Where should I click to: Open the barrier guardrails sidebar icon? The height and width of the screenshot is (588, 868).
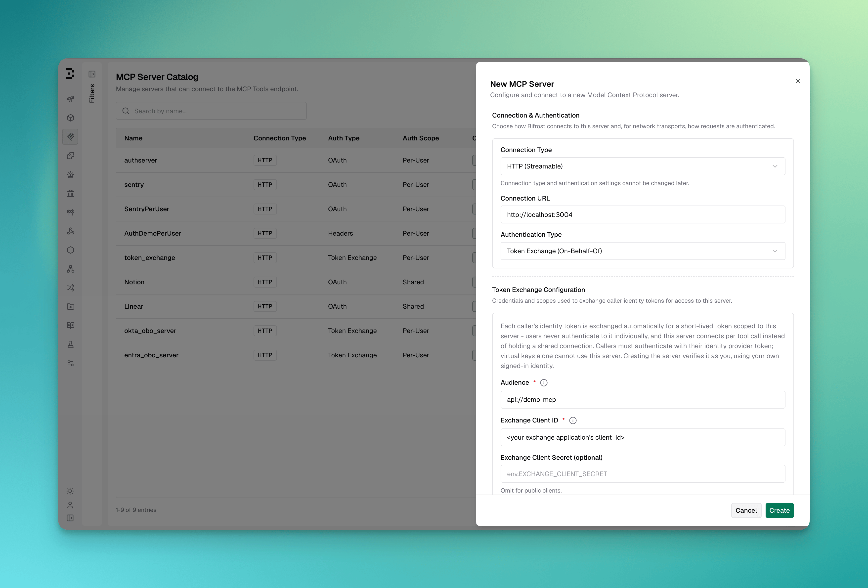(x=71, y=212)
